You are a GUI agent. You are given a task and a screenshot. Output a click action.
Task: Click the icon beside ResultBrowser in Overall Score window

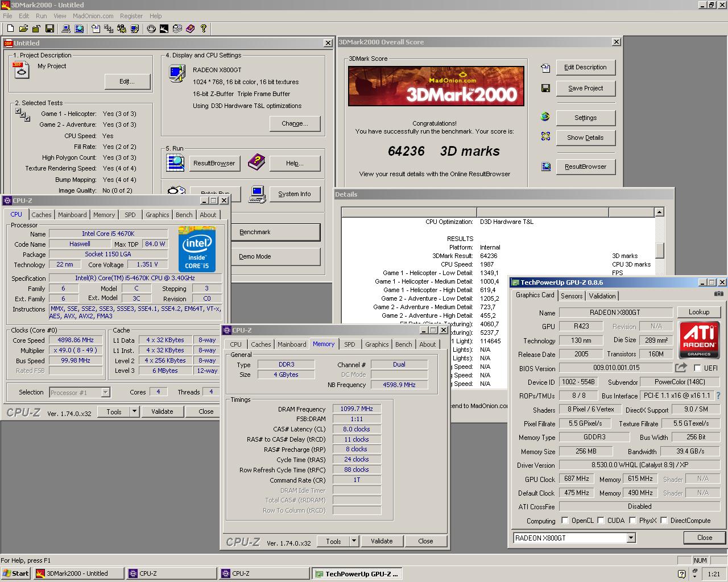(545, 167)
